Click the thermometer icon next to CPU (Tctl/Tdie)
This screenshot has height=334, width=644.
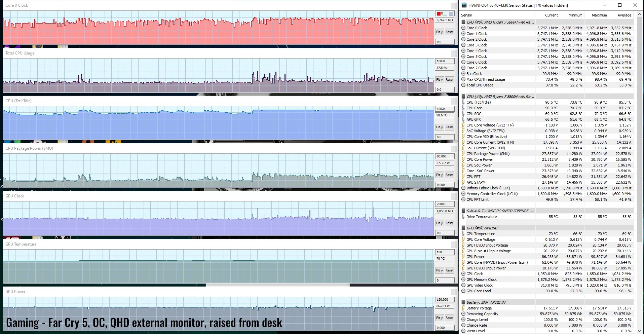463,102
